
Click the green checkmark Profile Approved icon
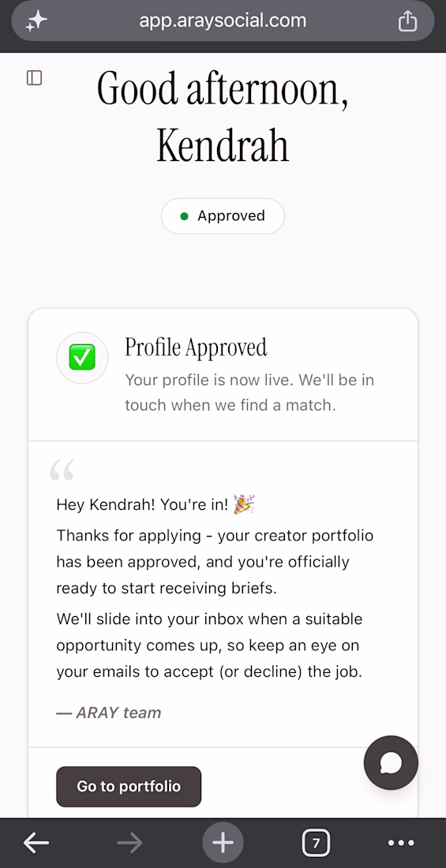(x=82, y=357)
